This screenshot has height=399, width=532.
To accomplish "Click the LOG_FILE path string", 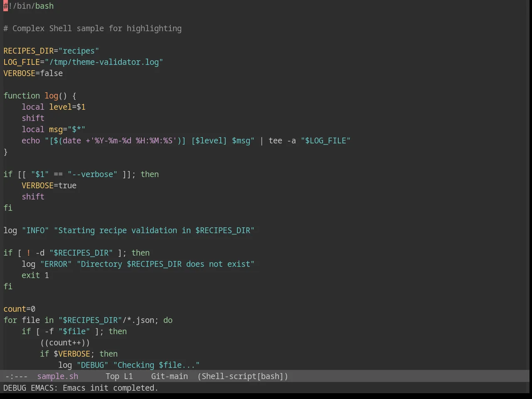I will pos(104,62).
